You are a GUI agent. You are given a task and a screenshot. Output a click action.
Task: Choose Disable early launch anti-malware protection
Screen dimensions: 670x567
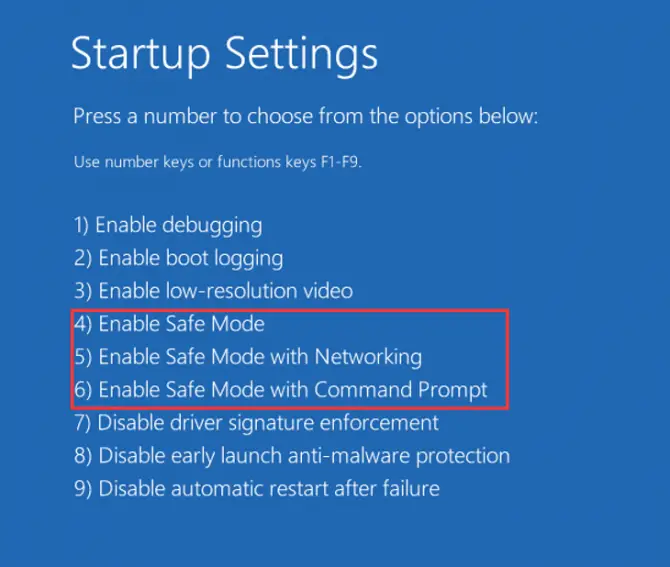tap(292, 456)
